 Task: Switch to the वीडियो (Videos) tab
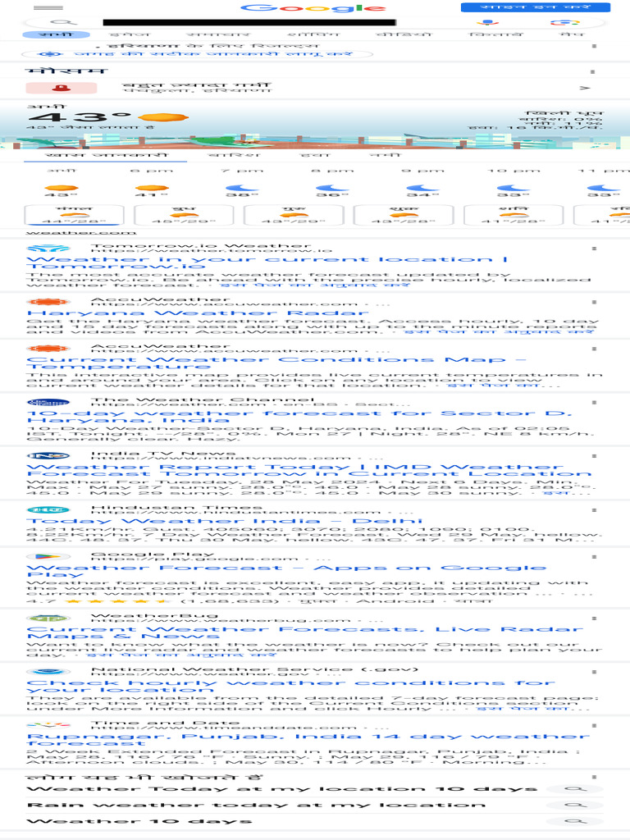pos(404,34)
